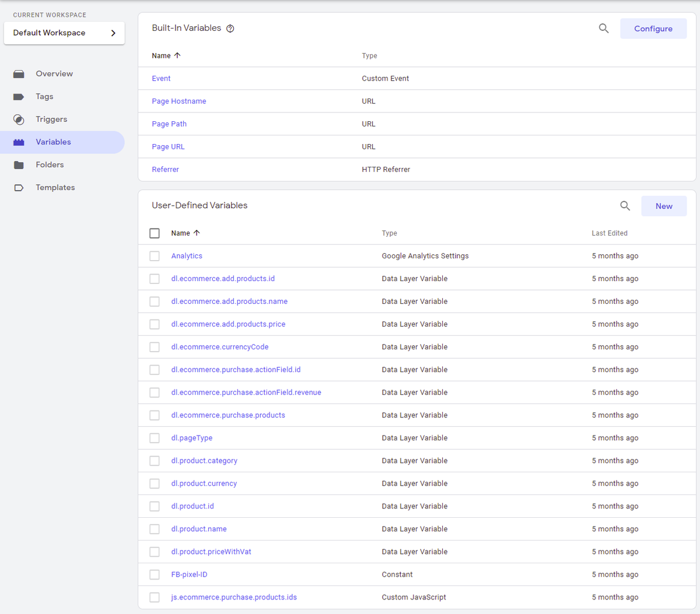Sort User-Defined Variables by Name arrow

coord(197,233)
